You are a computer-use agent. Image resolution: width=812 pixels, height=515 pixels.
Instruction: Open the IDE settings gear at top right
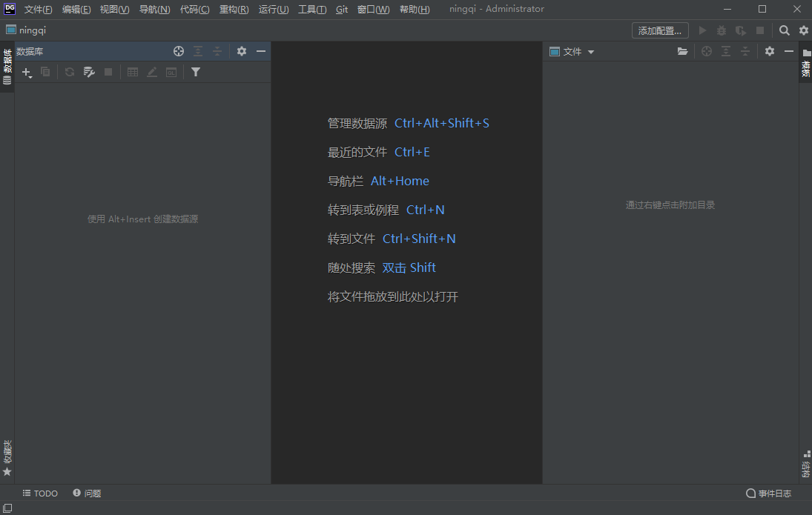coord(804,30)
